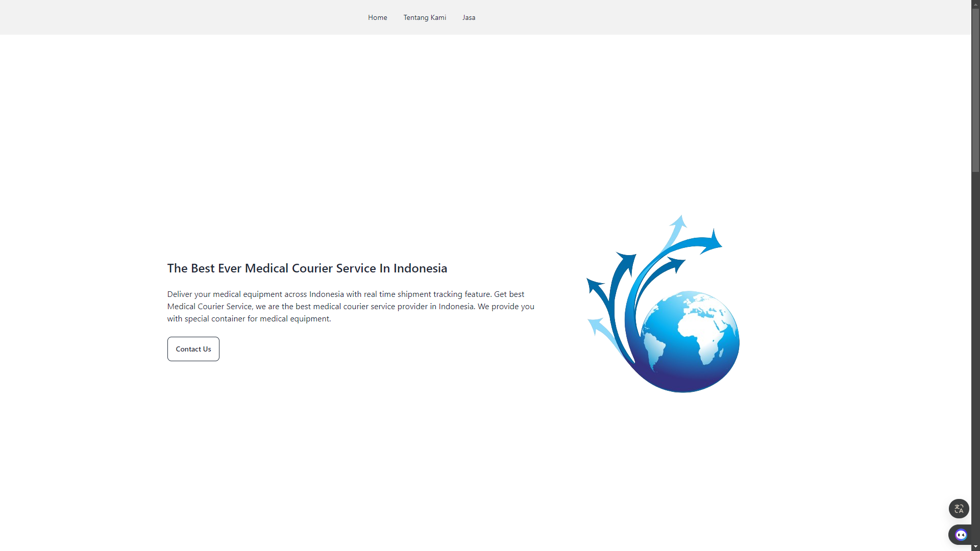Click the word 'Indonesia' in the headline
The height and width of the screenshot is (551, 980).
tap(420, 268)
